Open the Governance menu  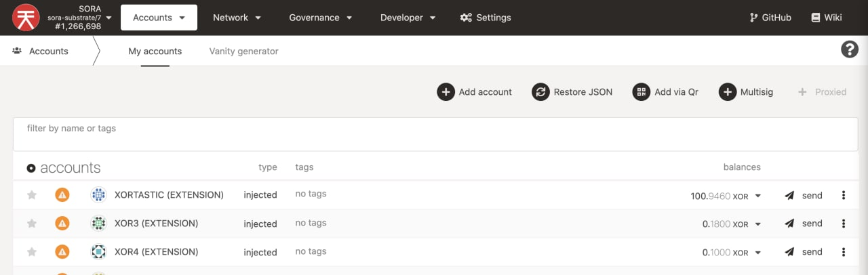pyautogui.click(x=320, y=18)
